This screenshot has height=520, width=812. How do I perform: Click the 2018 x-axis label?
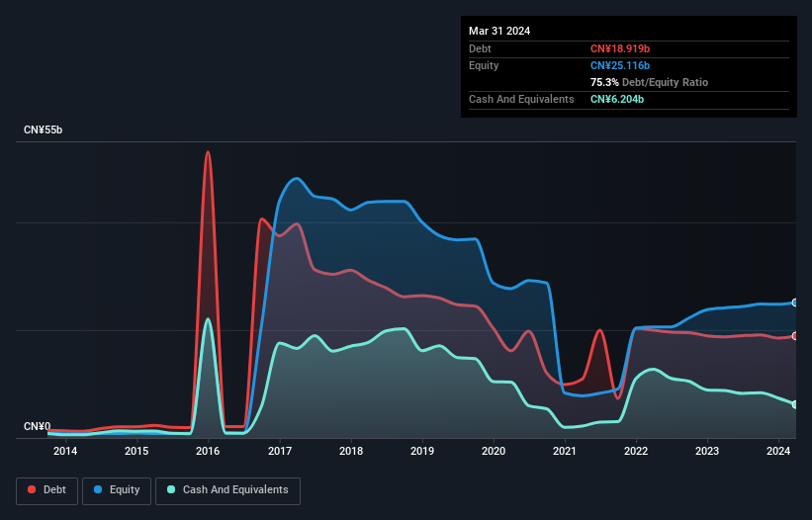click(x=351, y=451)
